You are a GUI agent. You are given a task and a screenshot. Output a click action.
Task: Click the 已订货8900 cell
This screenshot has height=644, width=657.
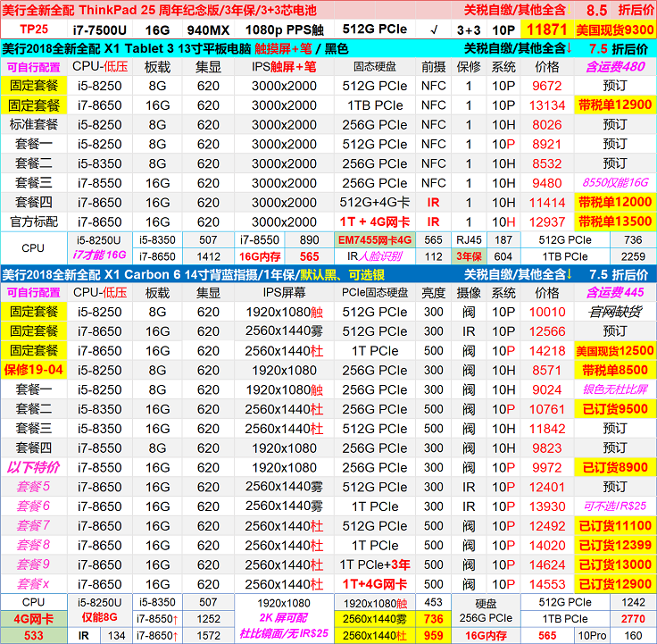(615, 467)
